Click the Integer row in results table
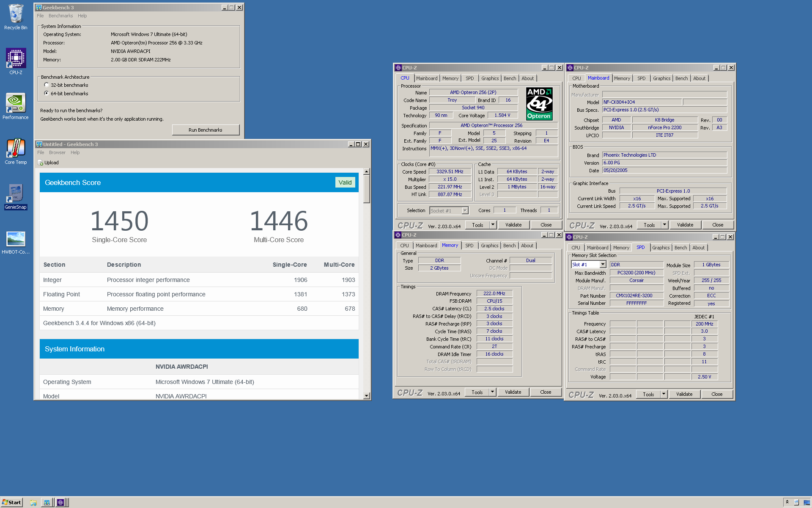The height and width of the screenshot is (508, 812). click(199, 280)
